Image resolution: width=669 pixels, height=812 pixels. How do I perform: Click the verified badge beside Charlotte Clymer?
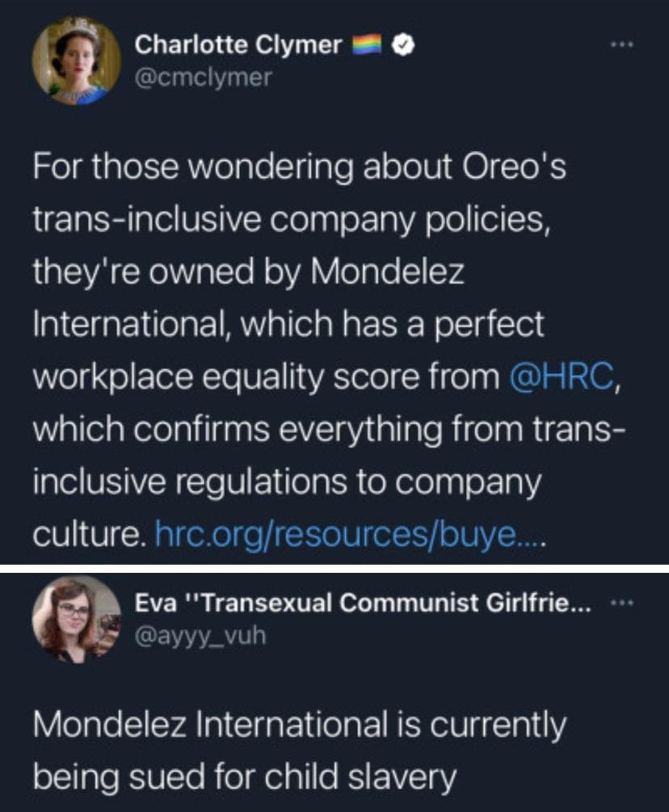[402, 46]
